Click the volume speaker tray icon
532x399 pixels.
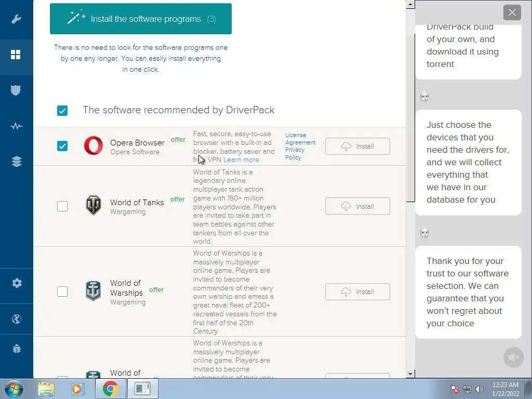(x=479, y=389)
